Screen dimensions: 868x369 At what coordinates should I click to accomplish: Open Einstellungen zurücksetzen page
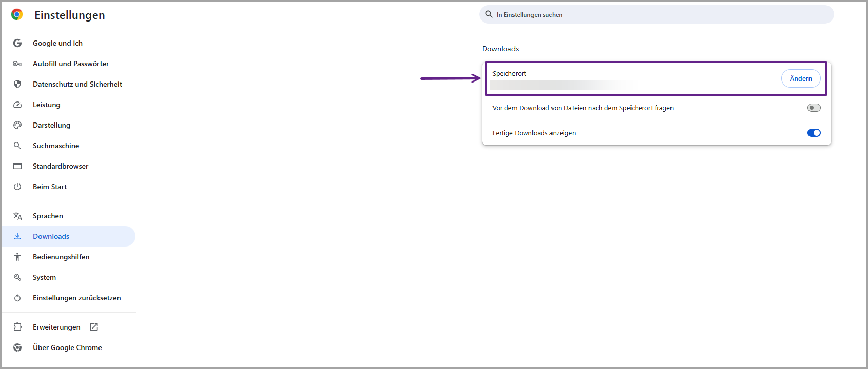tap(77, 298)
